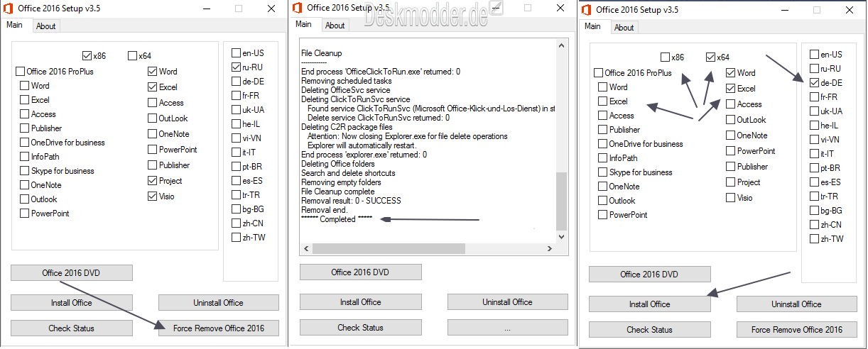Click horizontal scroll-right arrow in log

pyautogui.click(x=550, y=248)
